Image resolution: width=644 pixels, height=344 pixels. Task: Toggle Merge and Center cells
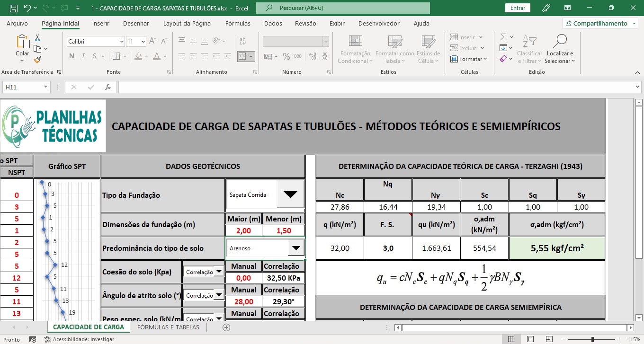tap(242, 56)
